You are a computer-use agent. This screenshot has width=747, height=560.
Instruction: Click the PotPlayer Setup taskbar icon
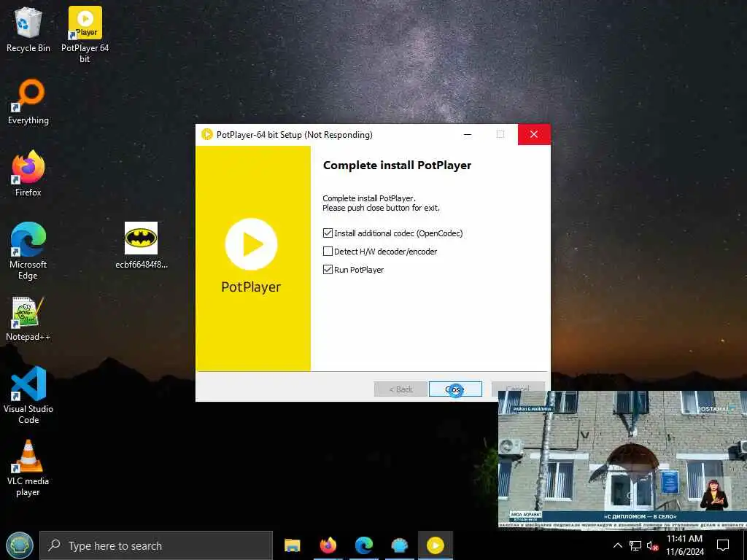point(436,545)
